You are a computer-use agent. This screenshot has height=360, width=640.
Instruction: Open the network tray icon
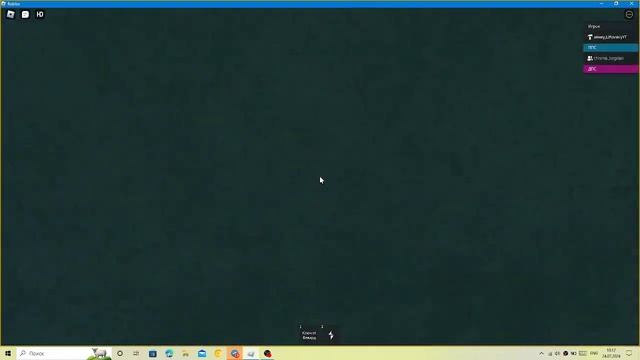(550, 353)
